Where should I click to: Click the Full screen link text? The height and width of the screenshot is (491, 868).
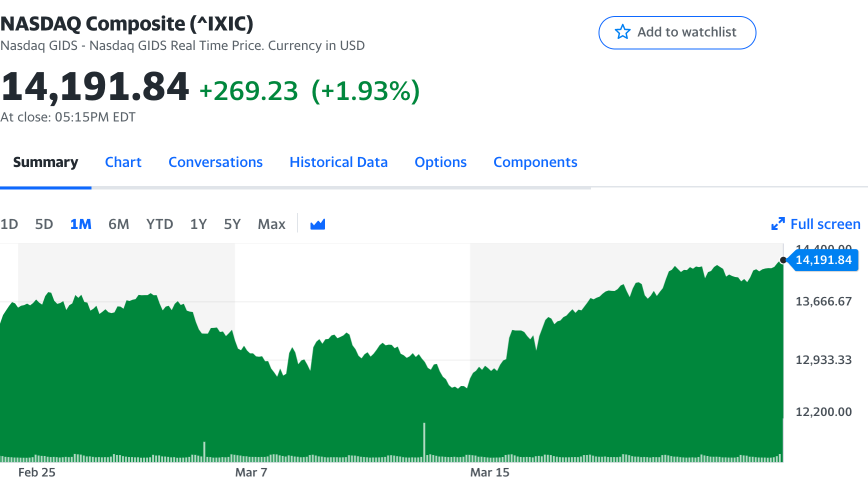click(x=825, y=224)
